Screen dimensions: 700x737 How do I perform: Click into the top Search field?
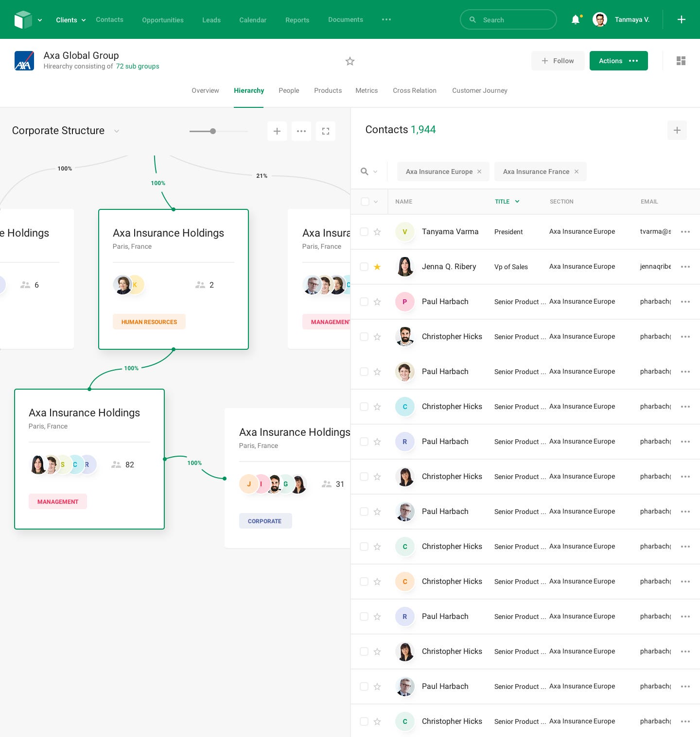point(508,19)
